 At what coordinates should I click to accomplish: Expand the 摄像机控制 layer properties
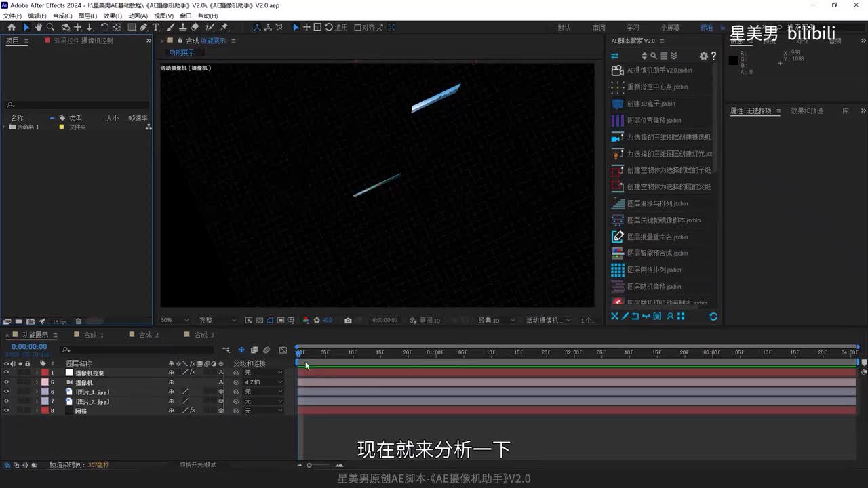tap(37, 373)
